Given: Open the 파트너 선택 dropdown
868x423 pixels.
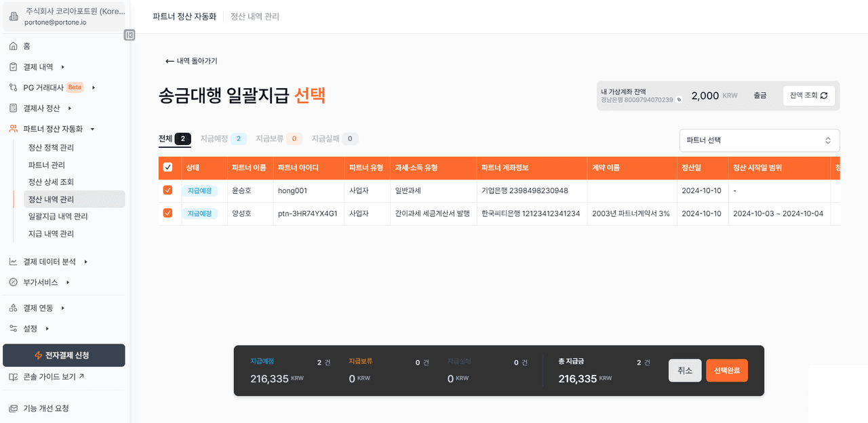Looking at the screenshot, I should (759, 140).
